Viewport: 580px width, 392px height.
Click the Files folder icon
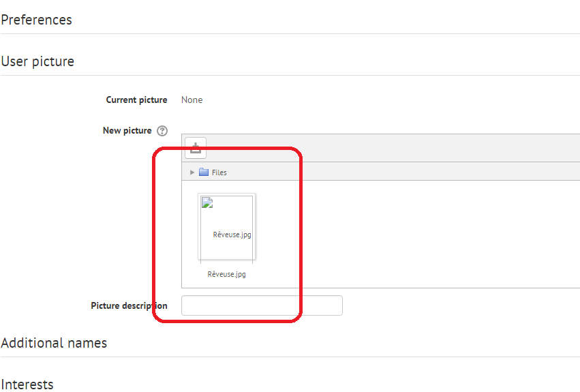[x=204, y=172]
